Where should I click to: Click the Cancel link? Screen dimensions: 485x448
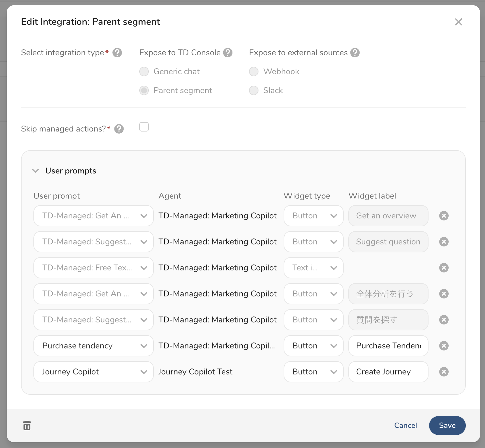[405, 426]
